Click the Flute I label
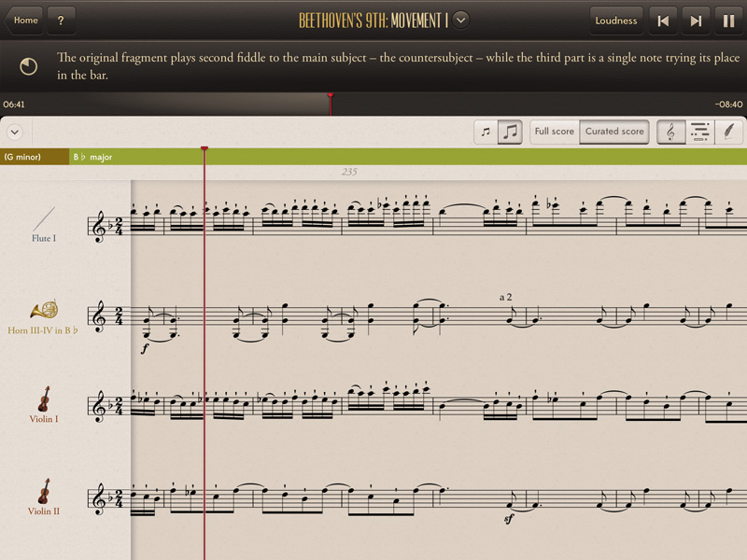747x560 pixels. 44,238
